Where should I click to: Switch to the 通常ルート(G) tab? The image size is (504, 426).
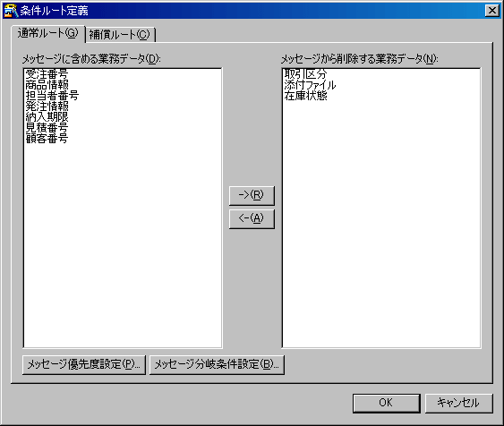tap(47, 33)
